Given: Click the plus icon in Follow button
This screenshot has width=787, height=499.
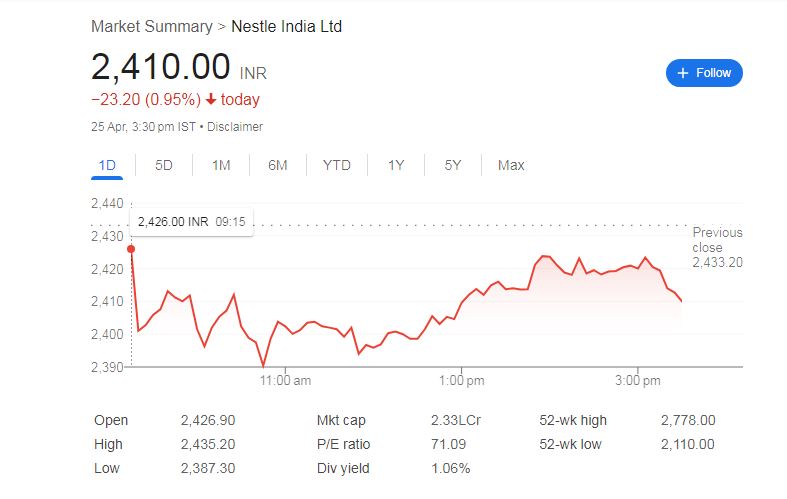Looking at the screenshot, I should coord(683,73).
